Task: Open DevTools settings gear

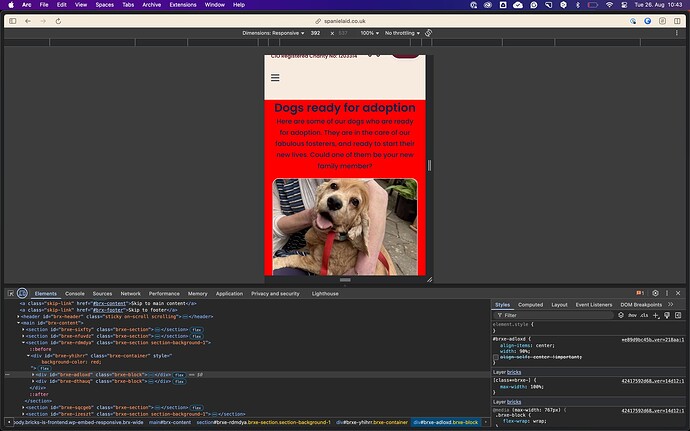Action: pyautogui.click(x=655, y=293)
